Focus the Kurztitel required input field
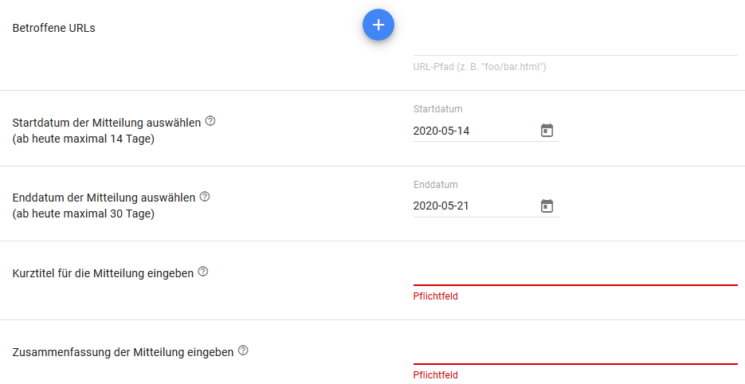 (575, 275)
